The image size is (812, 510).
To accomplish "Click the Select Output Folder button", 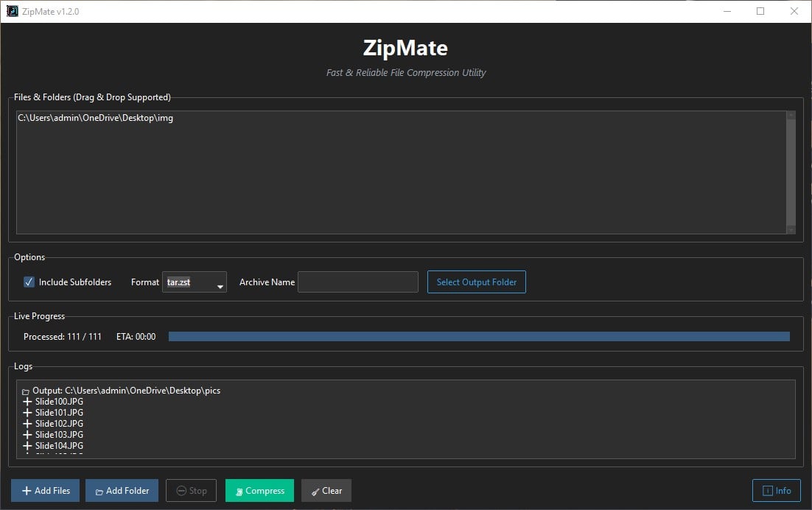I will pyautogui.click(x=476, y=282).
